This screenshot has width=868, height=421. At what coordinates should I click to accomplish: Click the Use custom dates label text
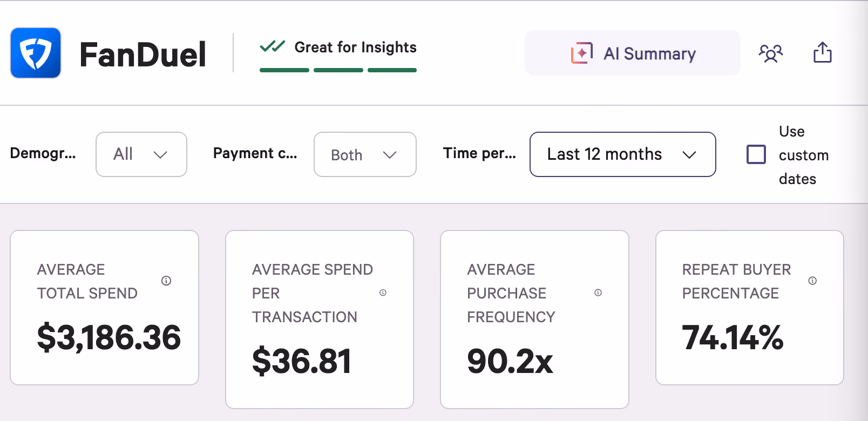804,155
